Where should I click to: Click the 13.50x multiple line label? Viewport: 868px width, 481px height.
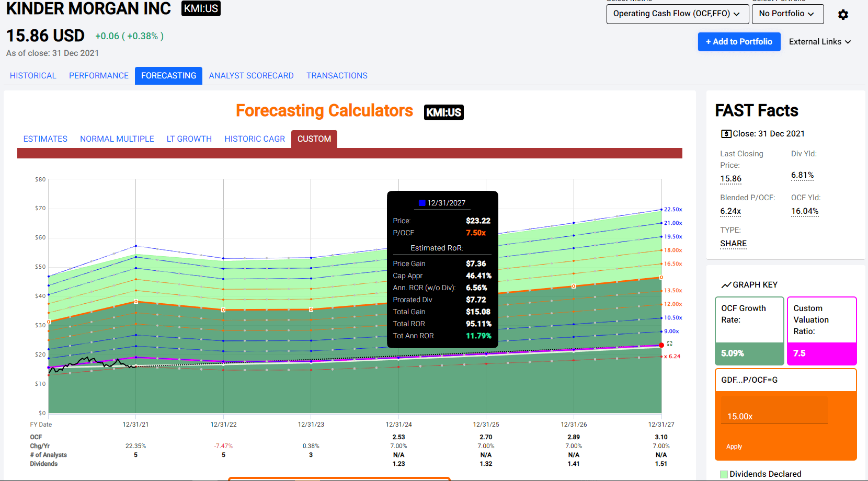pyautogui.click(x=673, y=291)
